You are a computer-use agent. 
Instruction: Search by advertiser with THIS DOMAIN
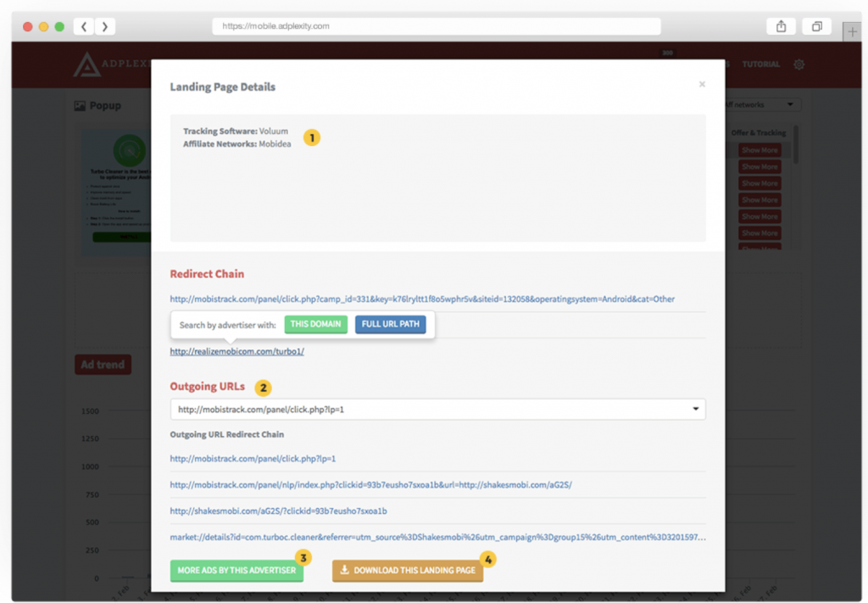point(315,325)
